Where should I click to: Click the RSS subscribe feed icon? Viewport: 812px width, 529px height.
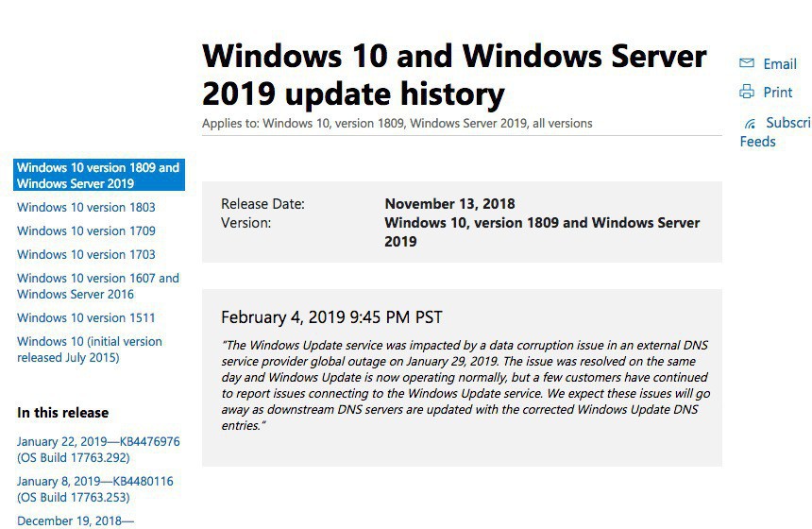click(750, 123)
